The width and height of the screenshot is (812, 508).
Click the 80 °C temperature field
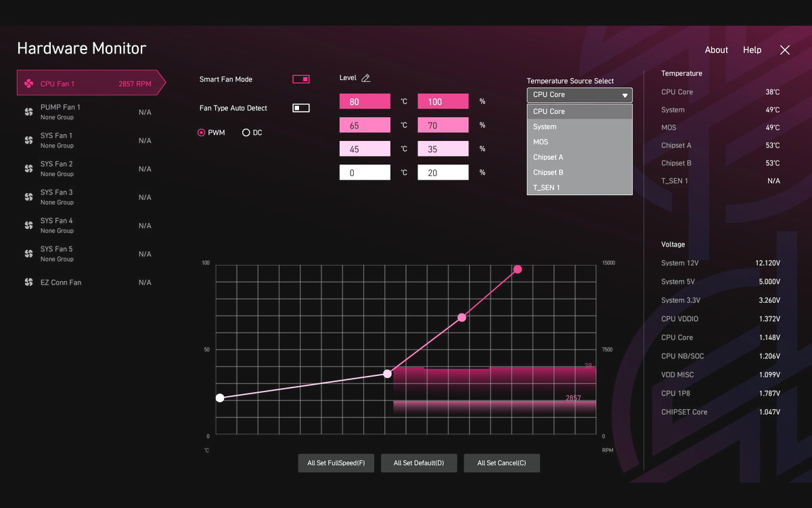[365, 102]
